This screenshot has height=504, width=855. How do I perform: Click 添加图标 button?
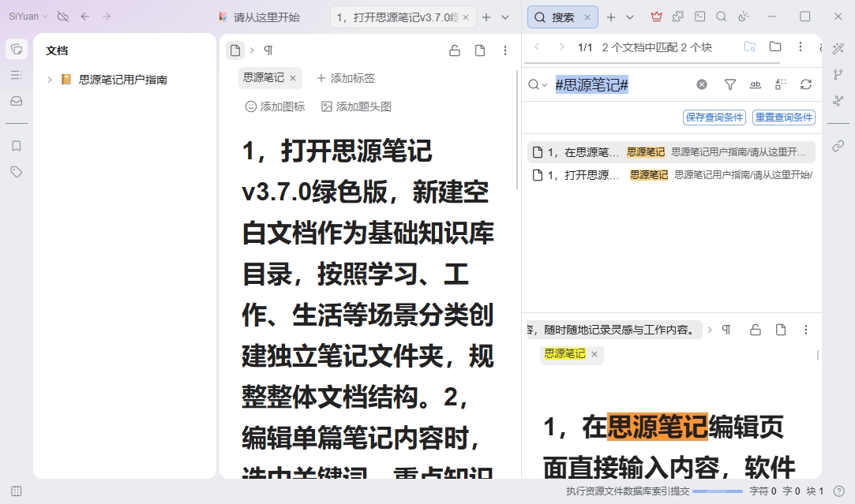[275, 106]
